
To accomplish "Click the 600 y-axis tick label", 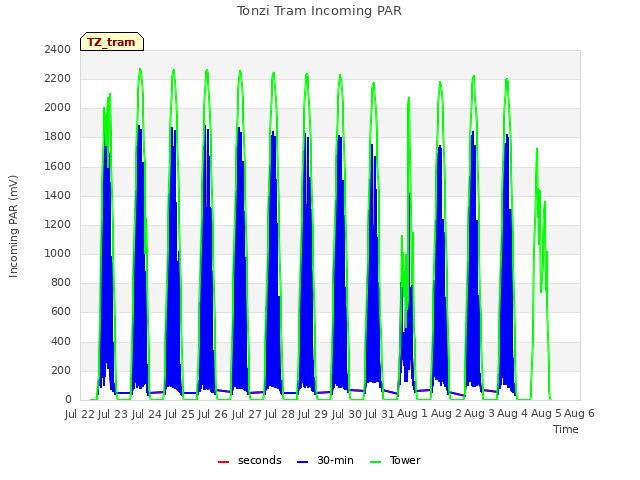I will click(x=61, y=312).
